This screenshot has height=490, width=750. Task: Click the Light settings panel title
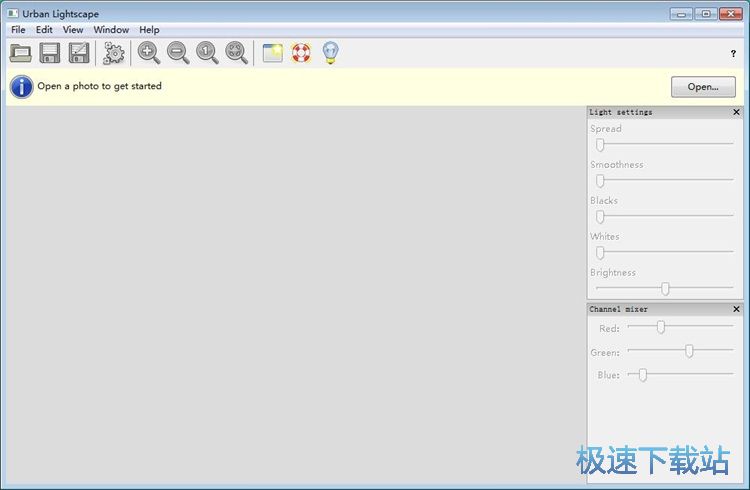click(x=620, y=112)
